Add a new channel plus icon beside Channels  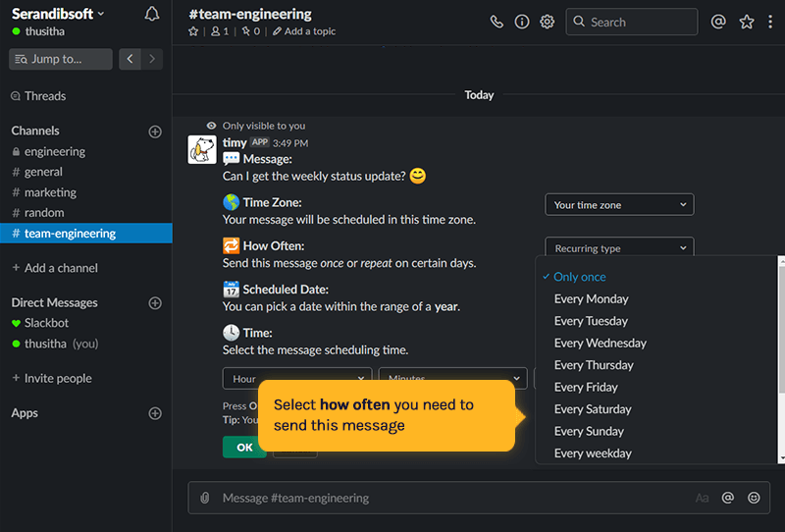pyautogui.click(x=155, y=132)
